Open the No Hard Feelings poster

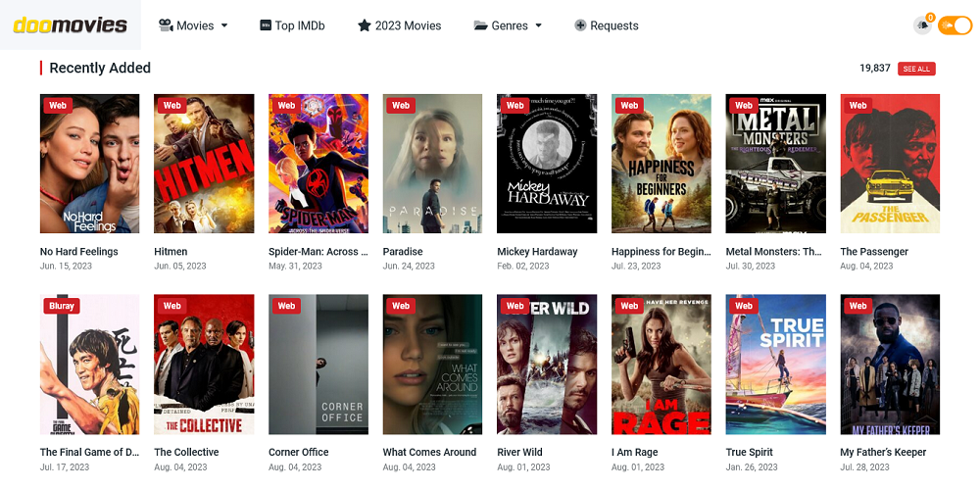[x=89, y=164]
